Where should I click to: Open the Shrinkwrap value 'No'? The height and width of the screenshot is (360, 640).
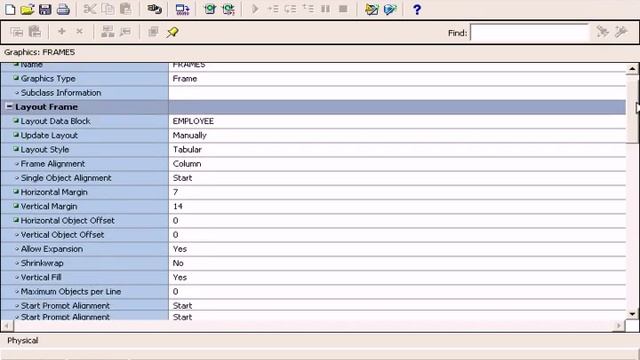pos(397,263)
